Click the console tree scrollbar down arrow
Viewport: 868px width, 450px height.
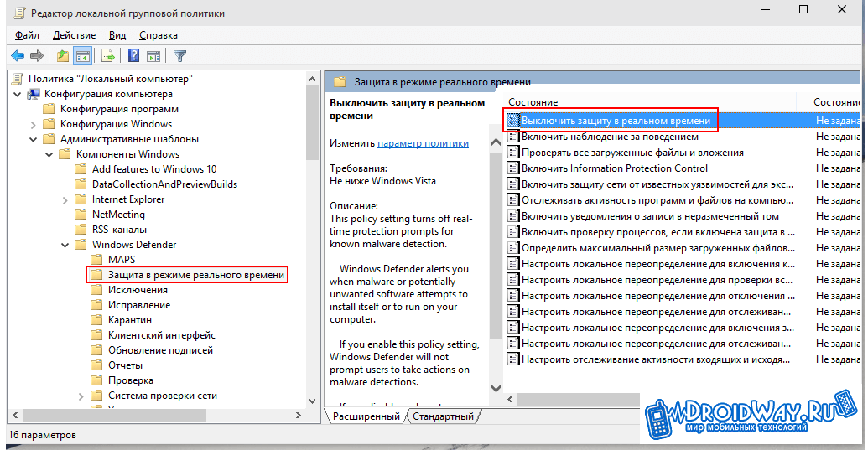click(x=312, y=401)
